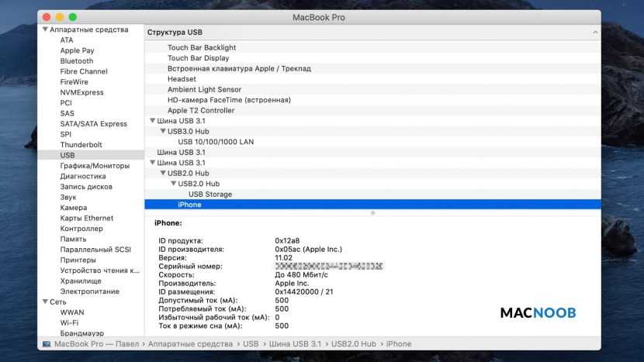
Task: Select HD-камера FaceTime entry
Action: click(x=229, y=100)
